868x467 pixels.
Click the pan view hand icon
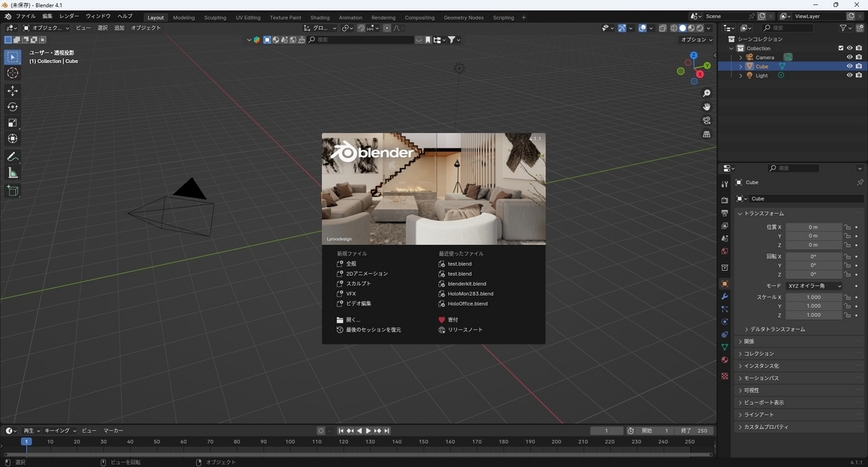click(x=707, y=107)
